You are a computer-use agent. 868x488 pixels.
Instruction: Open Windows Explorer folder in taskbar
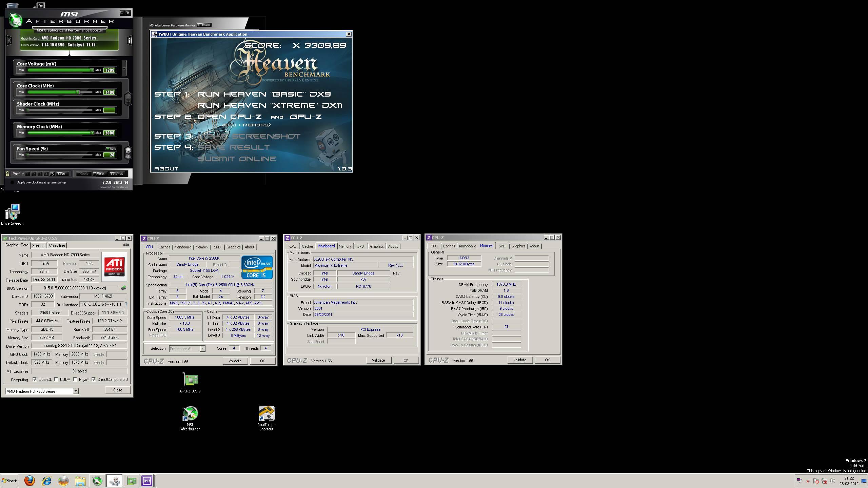[80, 481]
